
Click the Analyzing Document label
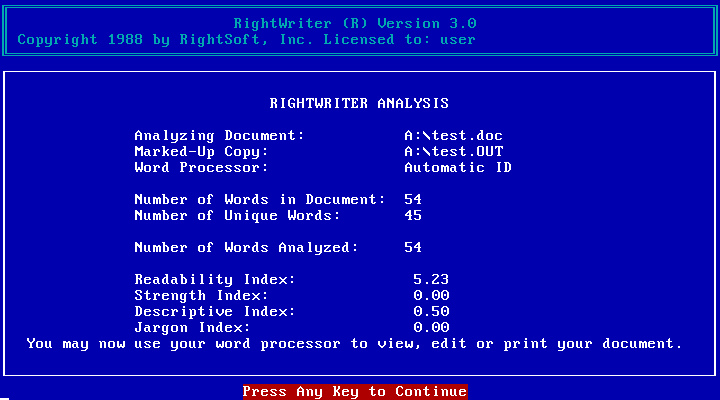point(219,136)
